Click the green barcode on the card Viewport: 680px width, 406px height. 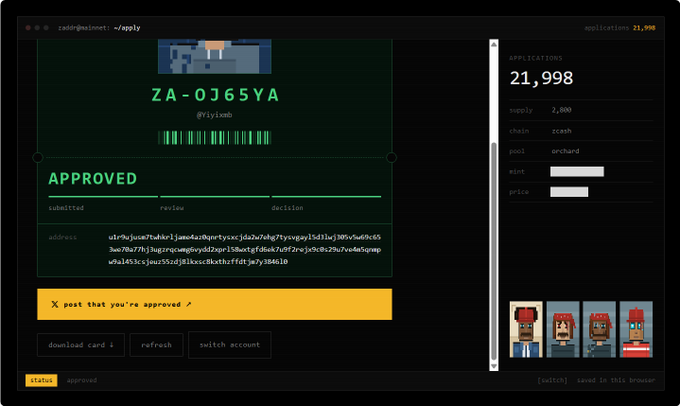[x=215, y=138]
